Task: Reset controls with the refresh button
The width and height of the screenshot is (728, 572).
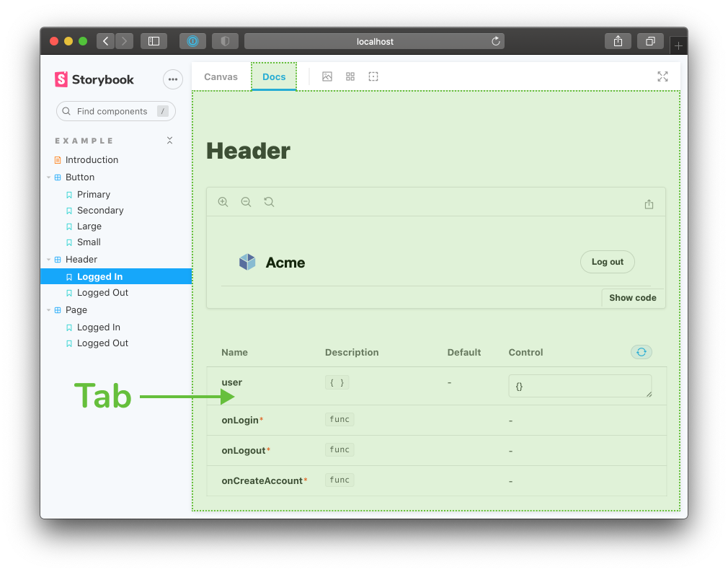Action: [x=642, y=352]
